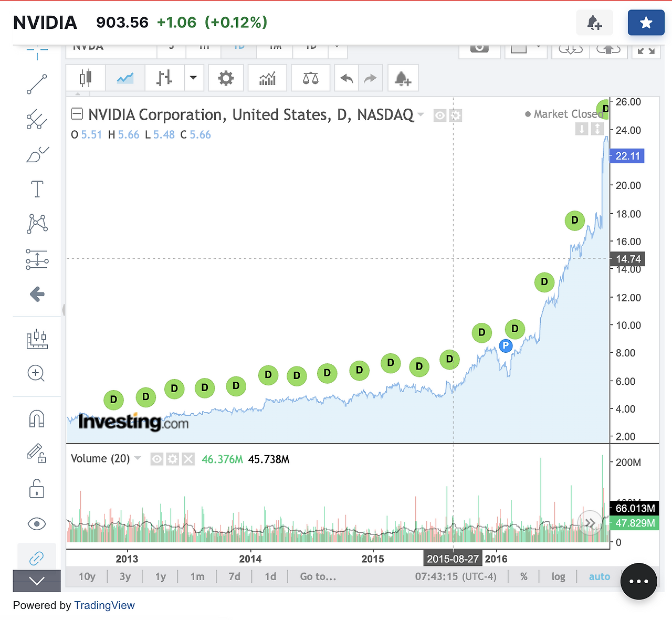The height and width of the screenshot is (620, 672).
Task: Select the Text annotation tool
Action: click(37, 189)
